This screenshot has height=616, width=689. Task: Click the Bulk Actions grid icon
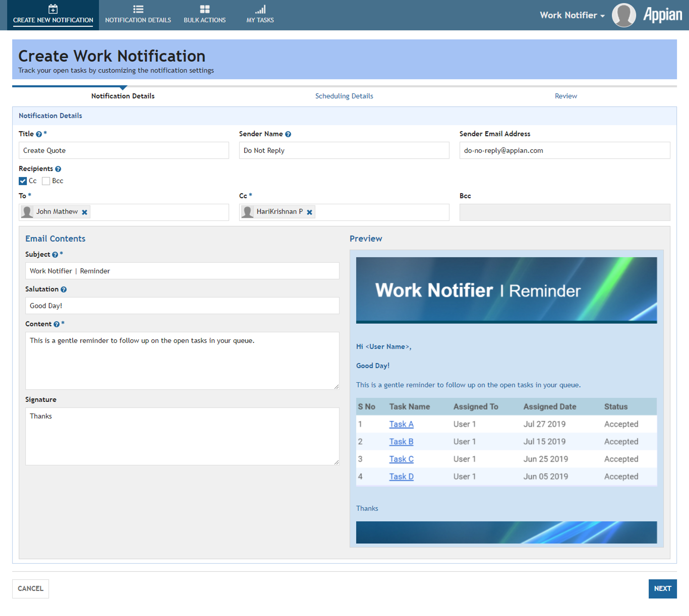pyautogui.click(x=205, y=9)
